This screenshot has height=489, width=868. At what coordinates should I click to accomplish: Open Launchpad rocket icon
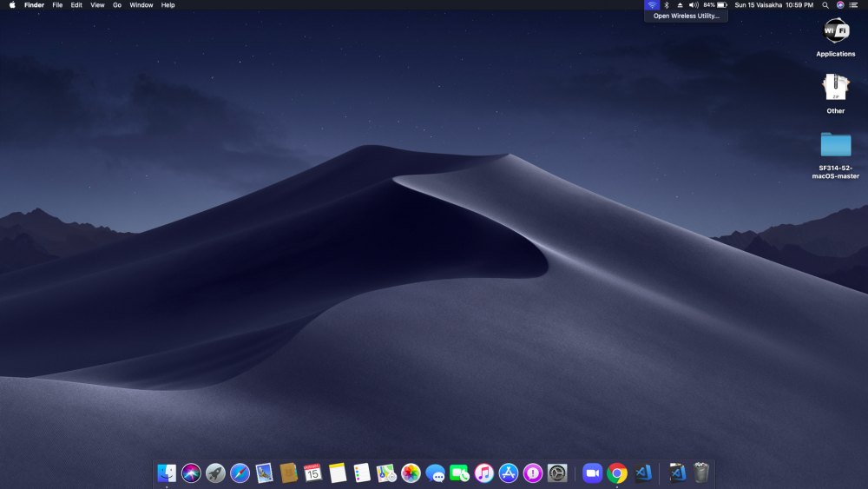click(x=215, y=473)
